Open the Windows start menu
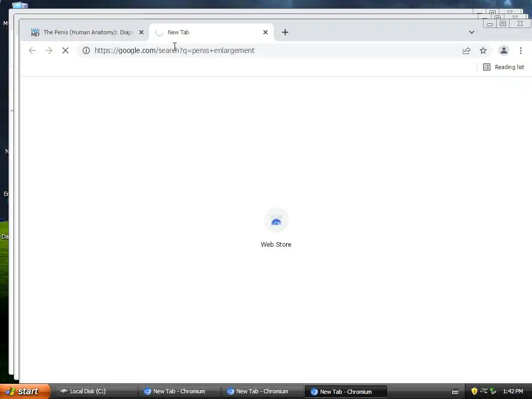532x399 pixels. 25,391
